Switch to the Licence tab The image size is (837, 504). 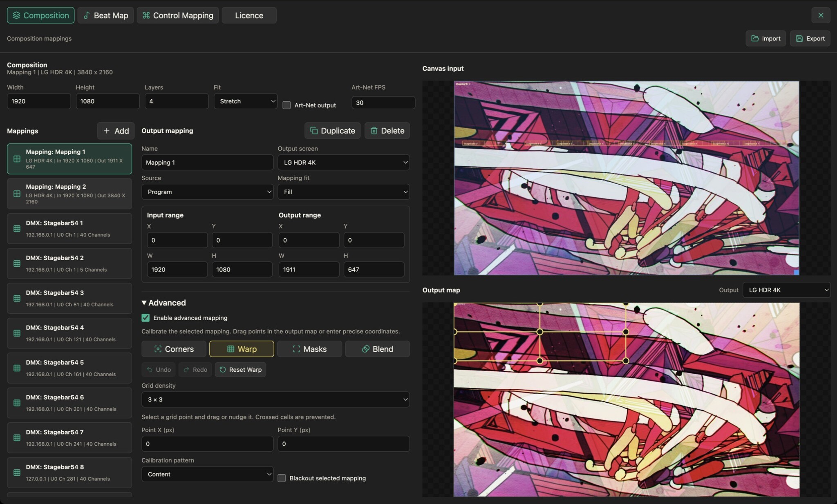coord(249,16)
